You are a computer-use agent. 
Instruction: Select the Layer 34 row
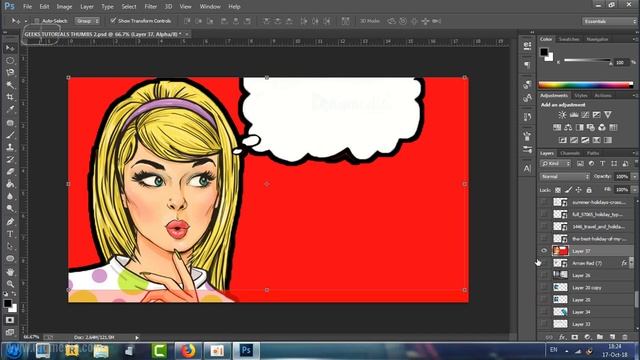tap(586, 312)
